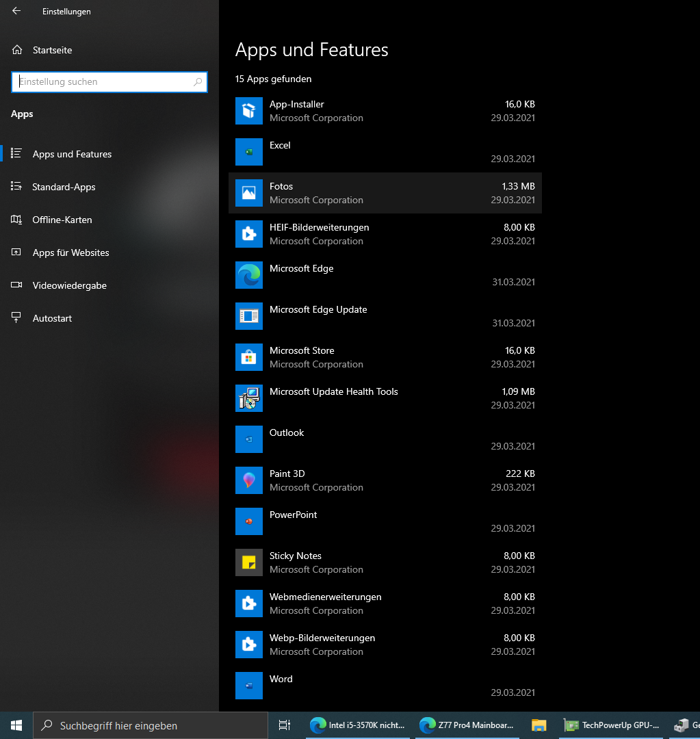This screenshot has height=739, width=700.
Task: Open the Windows Start menu
Action: [x=16, y=725]
